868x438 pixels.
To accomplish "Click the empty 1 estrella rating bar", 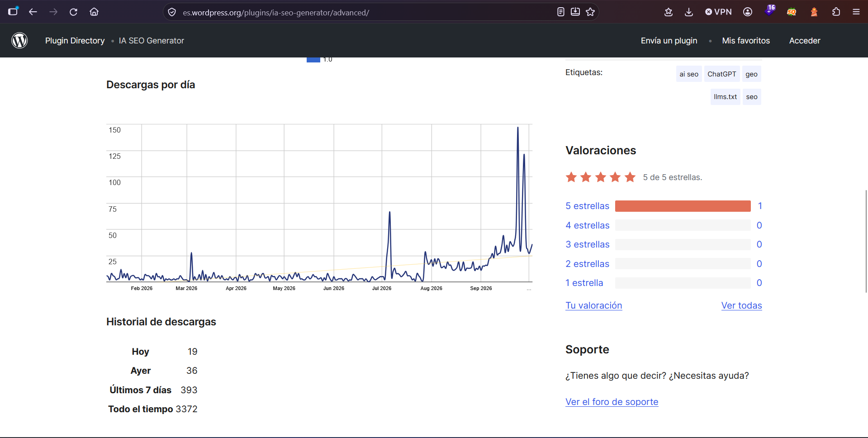I will pyautogui.click(x=683, y=283).
